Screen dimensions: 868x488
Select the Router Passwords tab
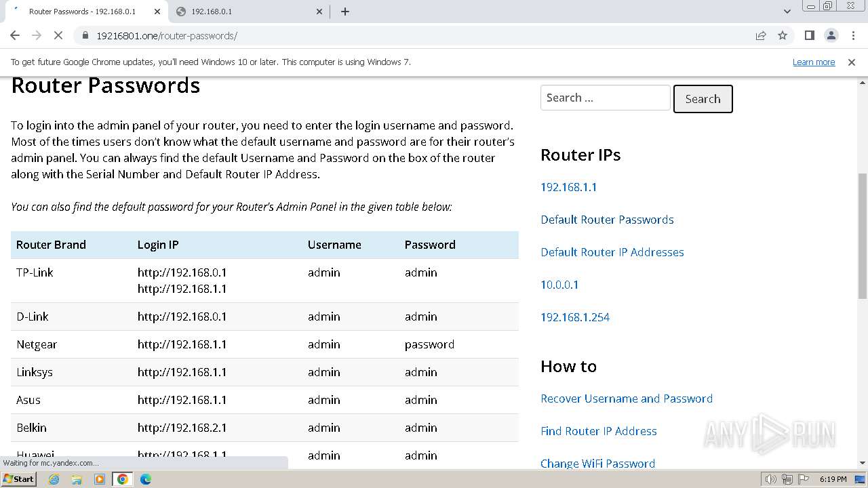[85, 12]
